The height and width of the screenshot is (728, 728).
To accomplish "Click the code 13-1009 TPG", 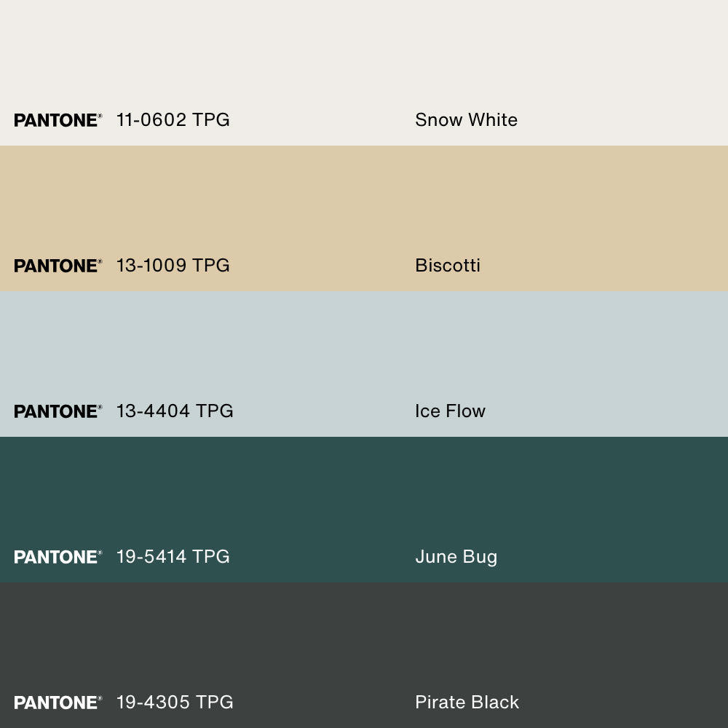I will tap(173, 266).
